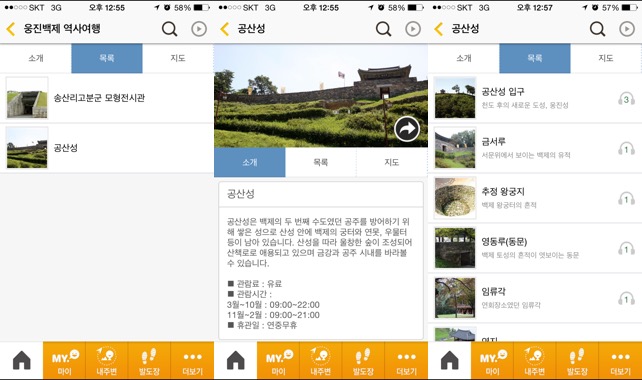Tap the share arrow on Gongsanseong photo

407,129
